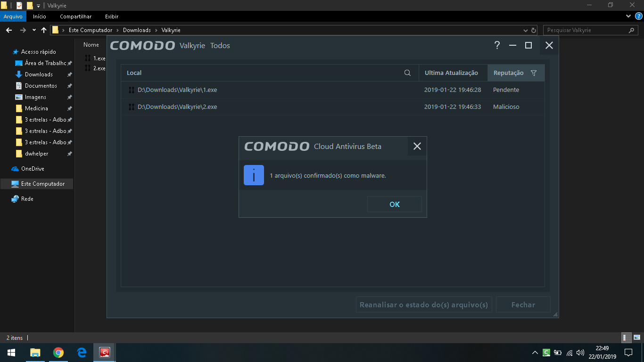This screenshot has height=362, width=644.
Task: Click the New Folder icon in title bar
Action: [x=30, y=6]
